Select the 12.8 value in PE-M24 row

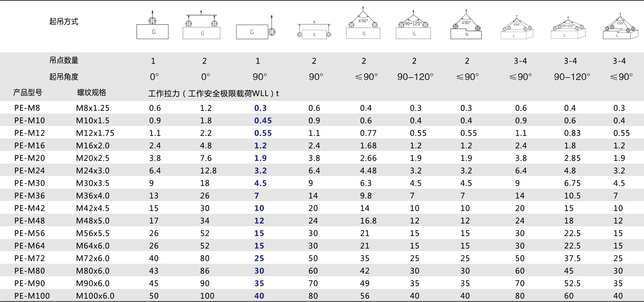click(208, 171)
